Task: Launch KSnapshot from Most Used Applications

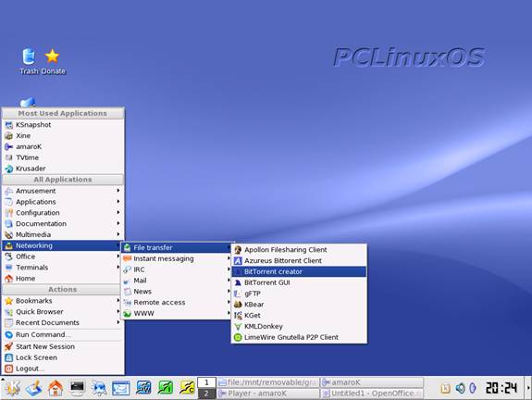Action: [63, 125]
